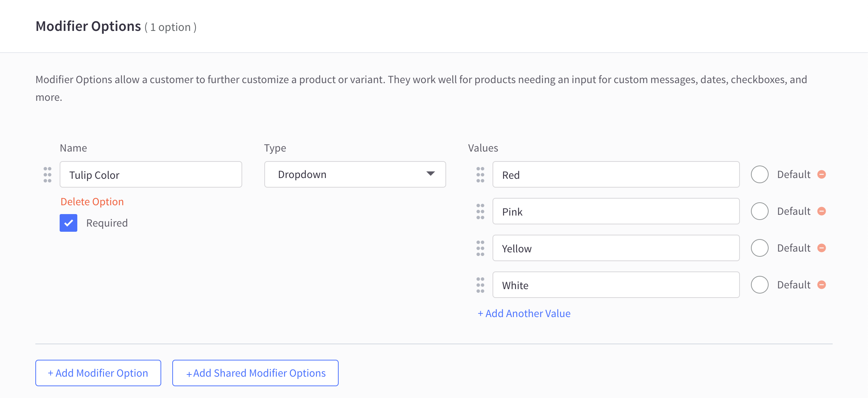Click the Name column label
Image resolution: width=868 pixels, height=398 pixels.
[x=74, y=148]
